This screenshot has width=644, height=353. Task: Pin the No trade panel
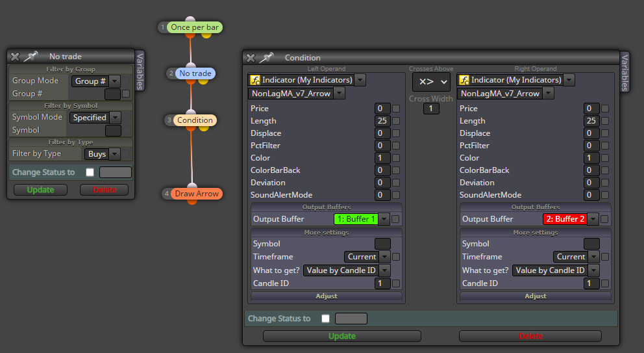pos(31,57)
